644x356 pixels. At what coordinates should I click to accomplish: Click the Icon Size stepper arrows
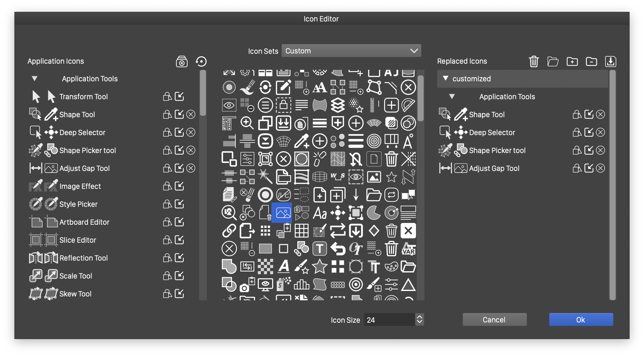[x=419, y=320]
